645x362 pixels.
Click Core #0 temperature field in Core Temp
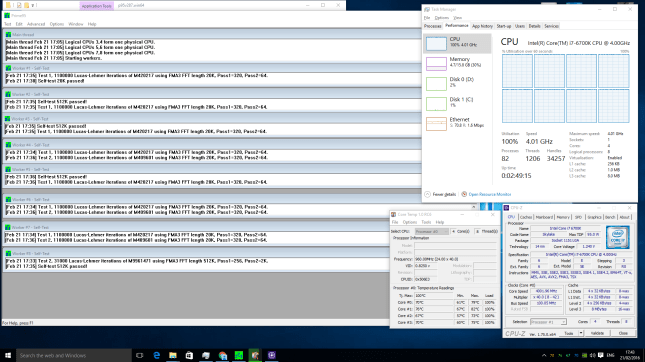coord(434,302)
